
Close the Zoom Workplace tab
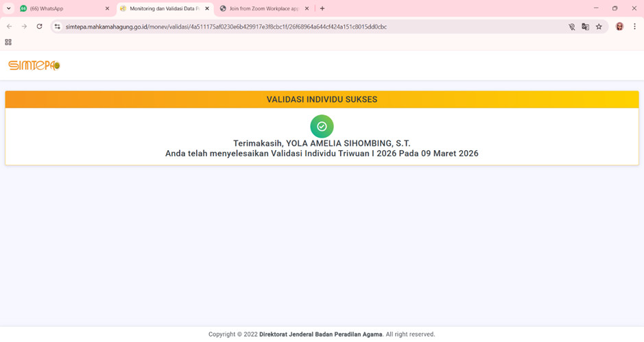[x=307, y=8]
